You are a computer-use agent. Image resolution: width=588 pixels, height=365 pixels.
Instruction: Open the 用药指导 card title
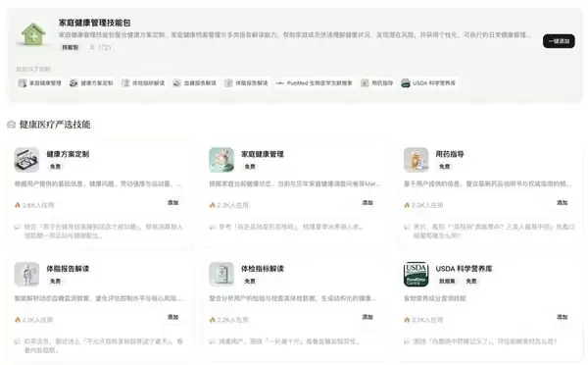pyautogui.click(x=450, y=154)
